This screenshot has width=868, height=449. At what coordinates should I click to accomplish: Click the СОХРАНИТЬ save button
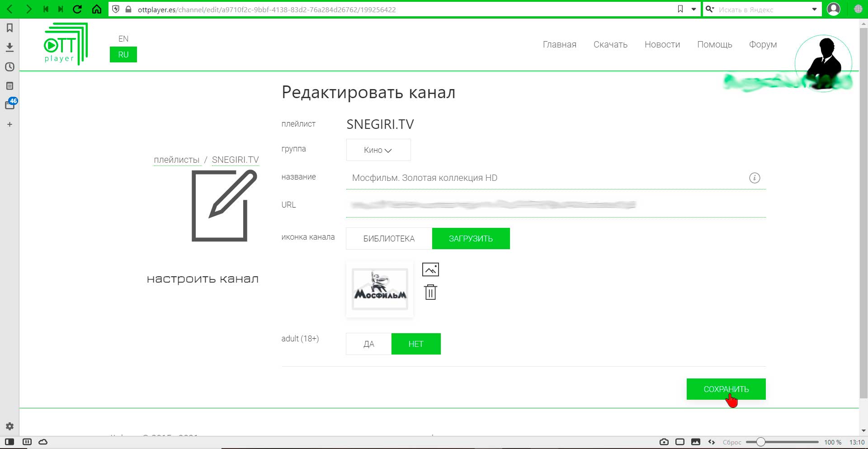pos(726,389)
